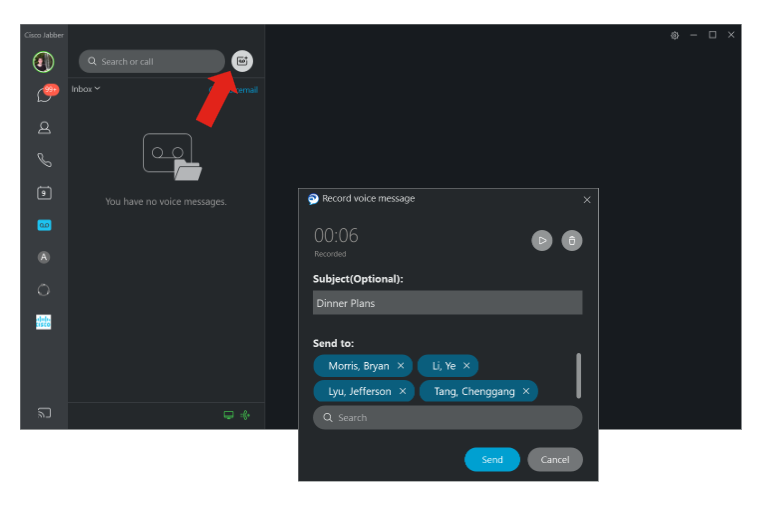Image resolution: width=770 pixels, height=511 pixels.
Task: Cancel the voice message
Action: click(x=555, y=459)
